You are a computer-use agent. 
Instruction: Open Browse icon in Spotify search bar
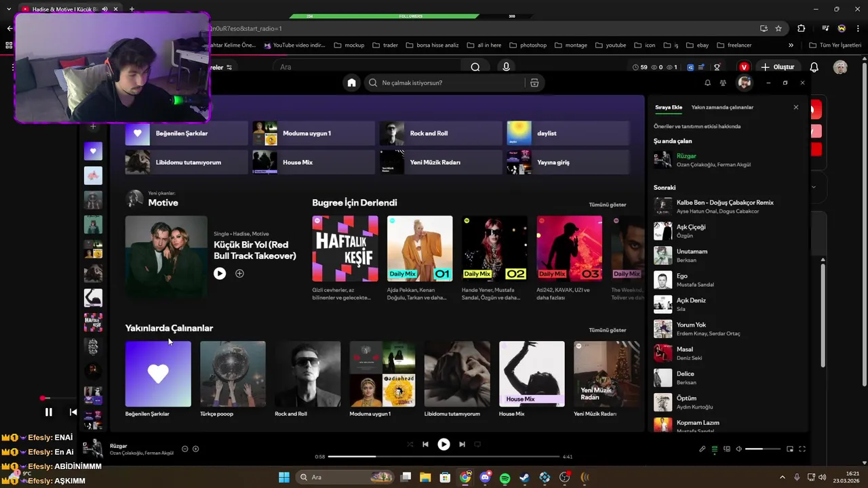(534, 83)
